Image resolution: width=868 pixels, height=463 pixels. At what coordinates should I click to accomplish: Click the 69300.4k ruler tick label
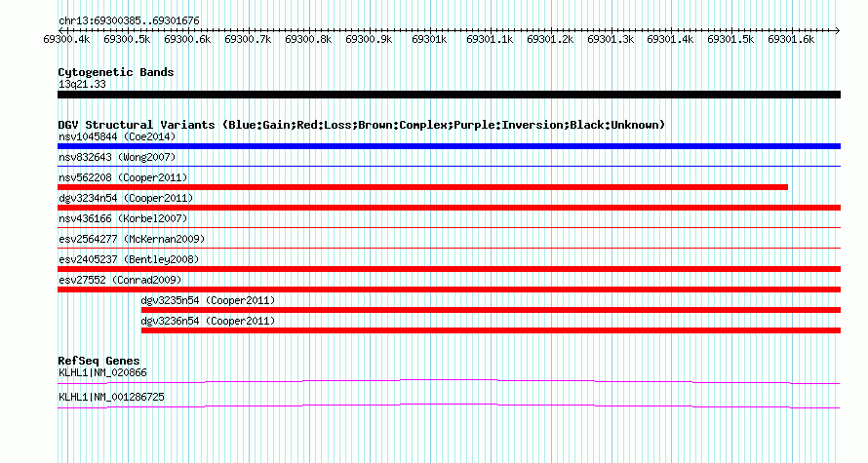(x=67, y=40)
